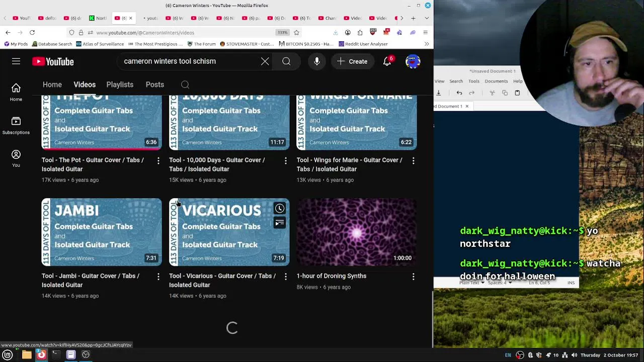The image size is (644, 362).
Task: Open the account avatar menu
Action: 413,61
